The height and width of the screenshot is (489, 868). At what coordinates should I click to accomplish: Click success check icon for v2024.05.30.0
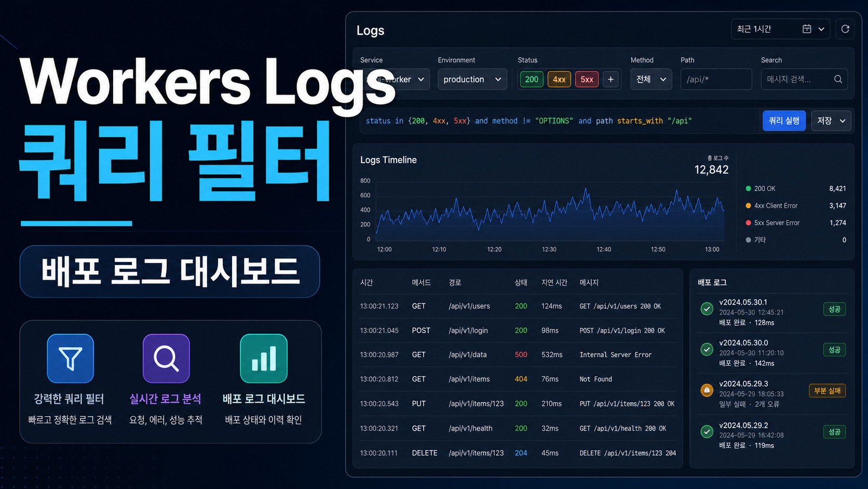coord(707,349)
